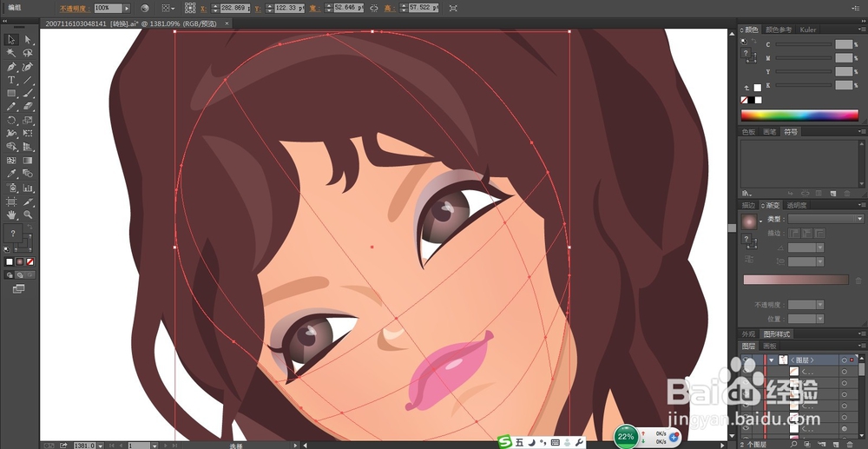Switch to the 颜色参考 tab
This screenshot has height=449, width=868.
pos(779,30)
